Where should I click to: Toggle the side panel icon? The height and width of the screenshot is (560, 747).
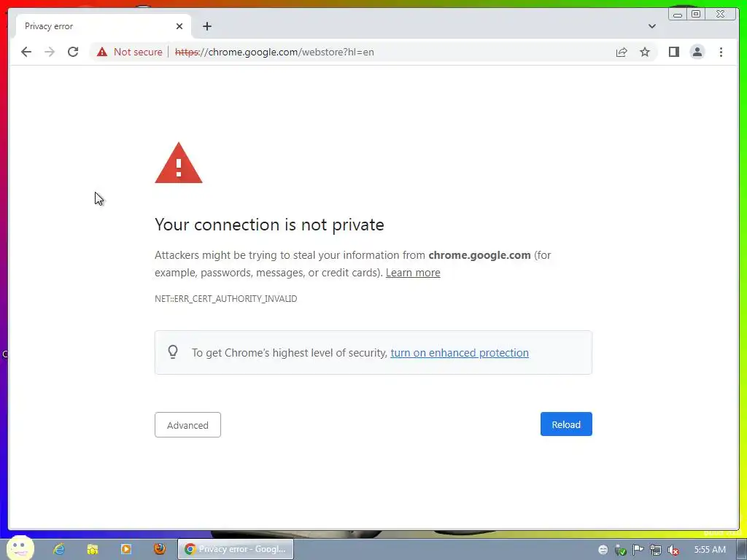(x=673, y=52)
